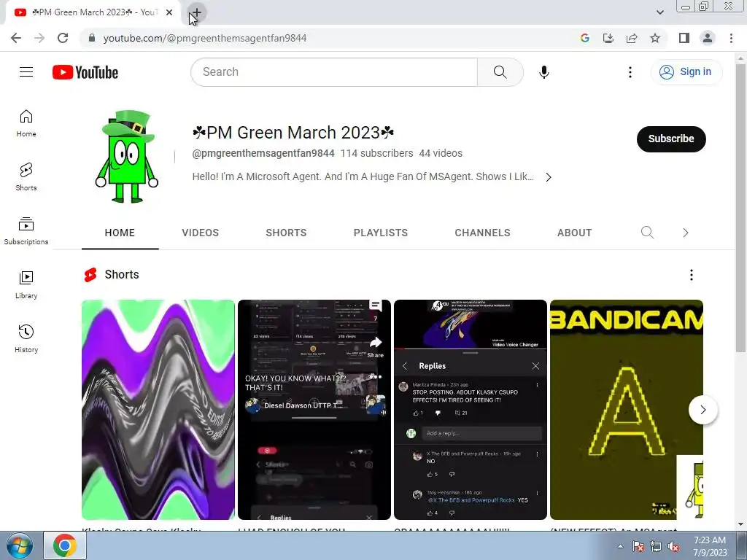Viewport: 747px width, 560px height.
Task: Reload the page
Action: point(63,38)
